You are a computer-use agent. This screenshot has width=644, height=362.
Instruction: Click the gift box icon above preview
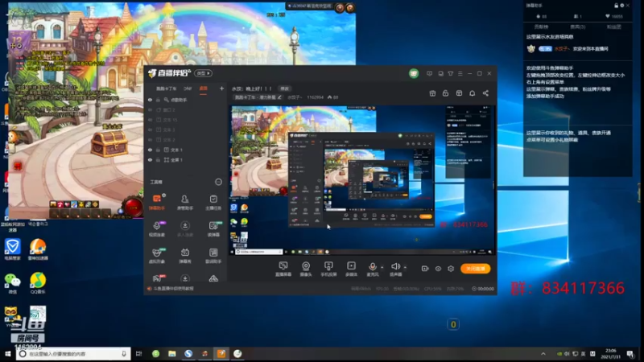click(x=432, y=93)
